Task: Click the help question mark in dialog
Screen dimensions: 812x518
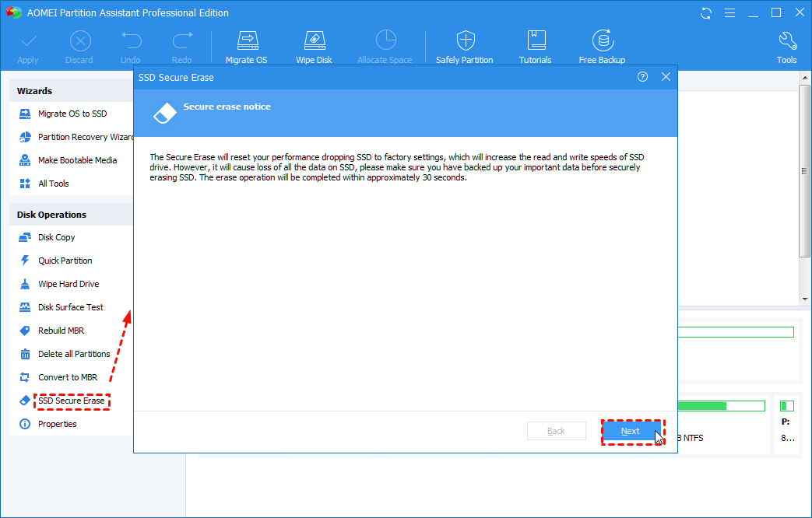Action: 642,77
